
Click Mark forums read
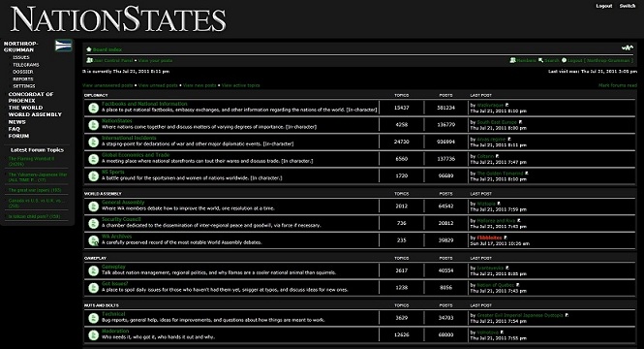tap(618, 85)
